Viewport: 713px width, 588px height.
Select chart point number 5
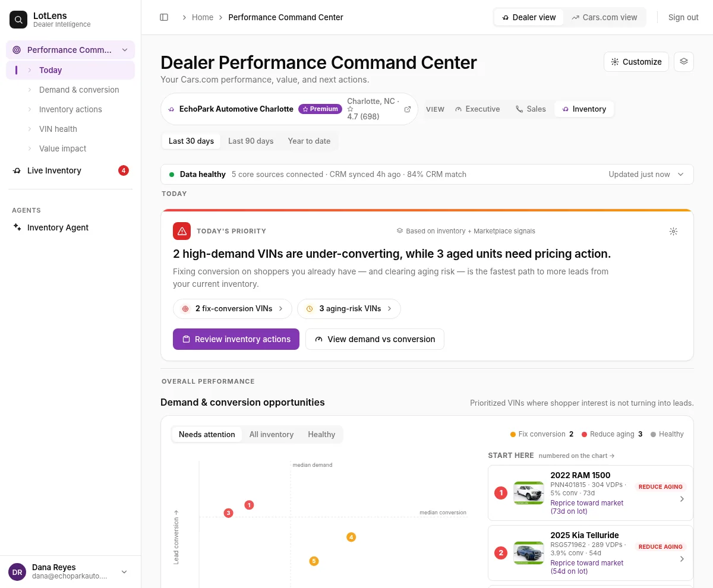314,561
